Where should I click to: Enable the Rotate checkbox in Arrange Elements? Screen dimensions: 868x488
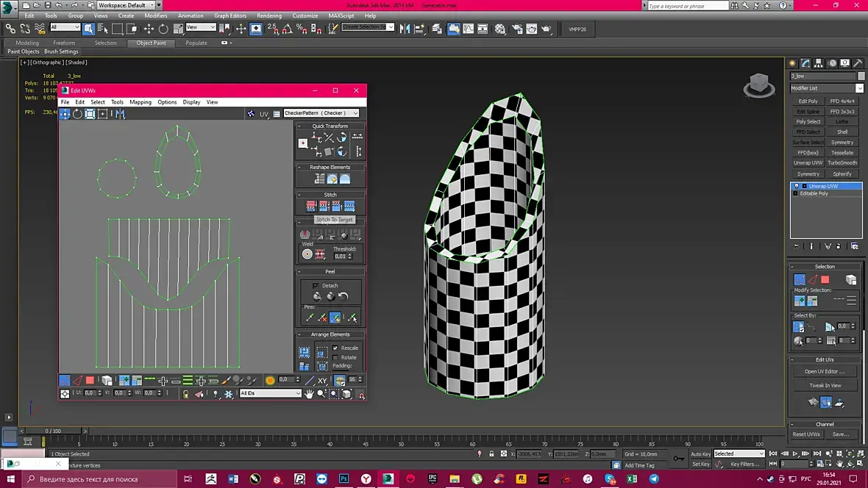pos(335,357)
